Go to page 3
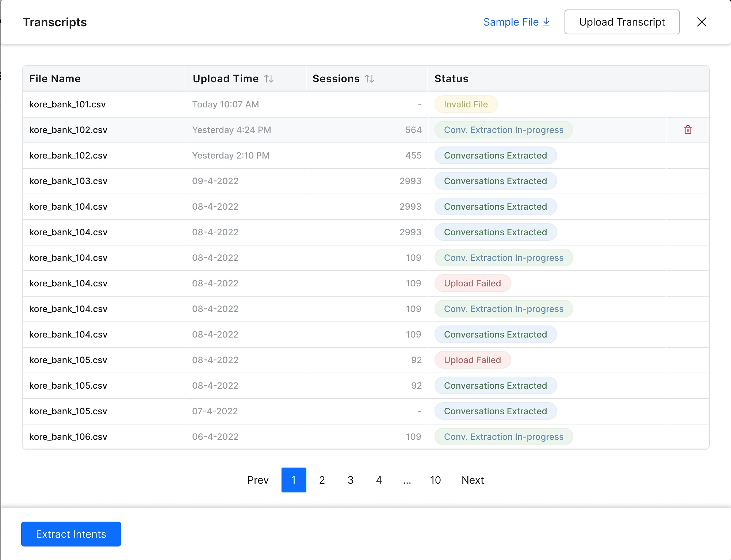The image size is (731, 560). click(350, 480)
